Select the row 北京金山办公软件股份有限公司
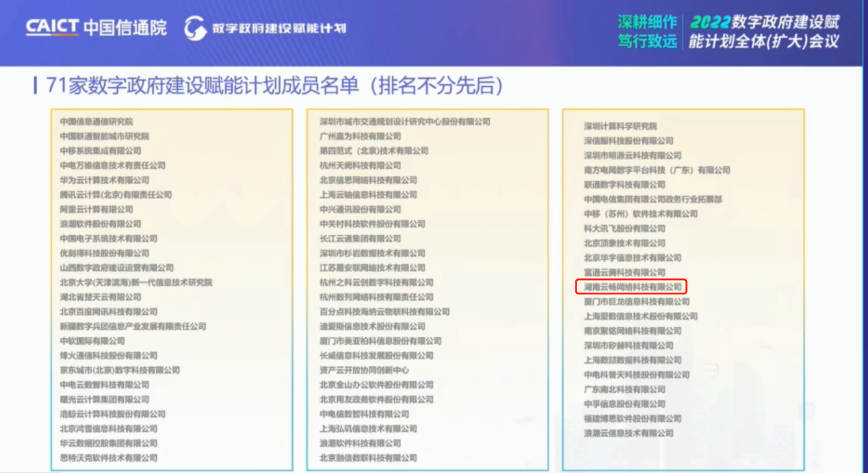The width and height of the screenshot is (868, 473). tap(376, 385)
